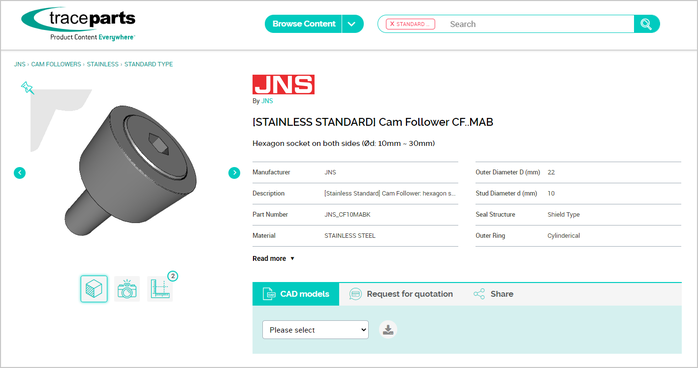Screen dimensions: 698x368
Task: Pin the 3D viewer with the pushpin icon
Action: 27,87
